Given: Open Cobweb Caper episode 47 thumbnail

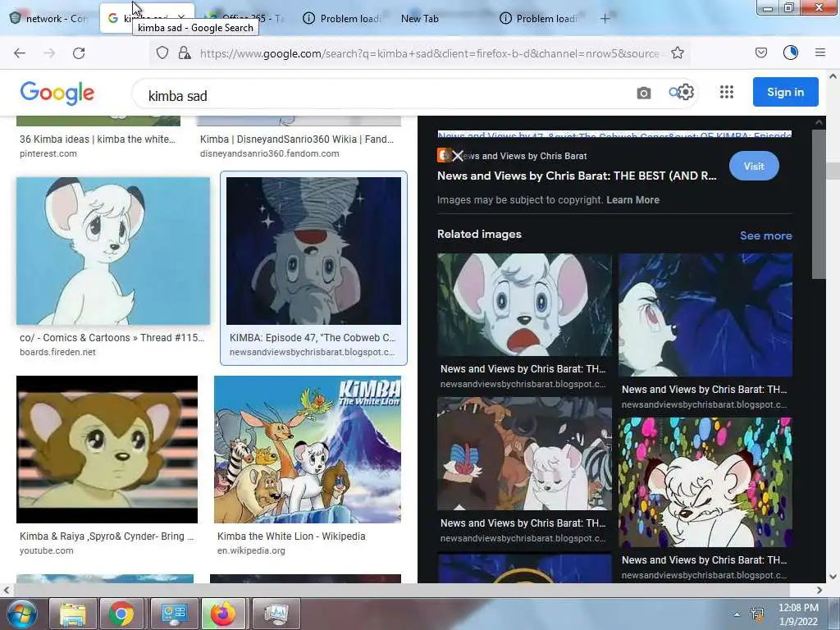Looking at the screenshot, I should pos(313,251).
